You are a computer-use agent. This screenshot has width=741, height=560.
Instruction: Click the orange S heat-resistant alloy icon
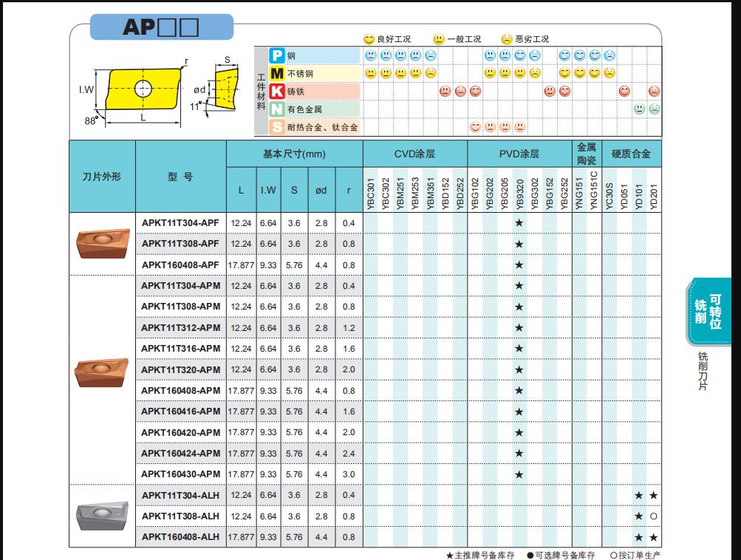click(x=276, y=127)
